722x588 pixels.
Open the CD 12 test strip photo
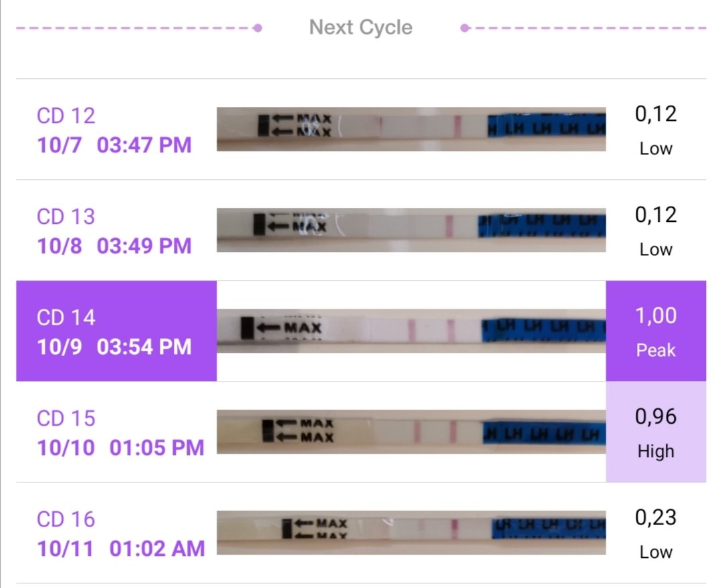click(411, 129)
